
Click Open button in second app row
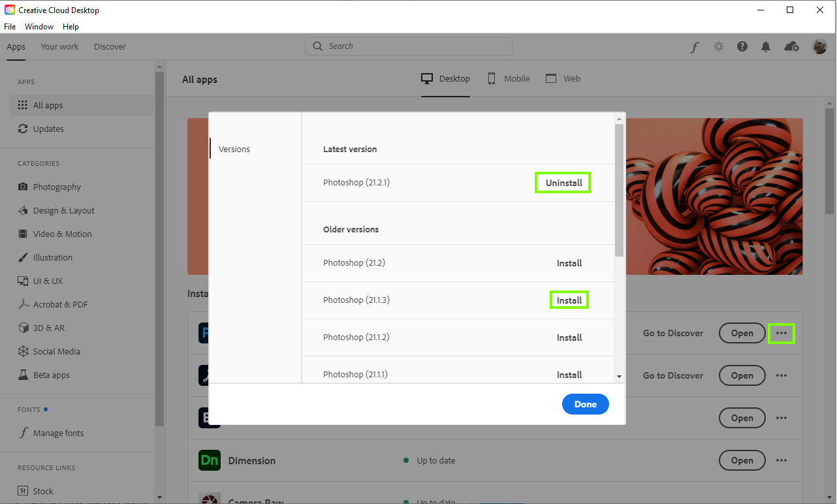[742, 375]
